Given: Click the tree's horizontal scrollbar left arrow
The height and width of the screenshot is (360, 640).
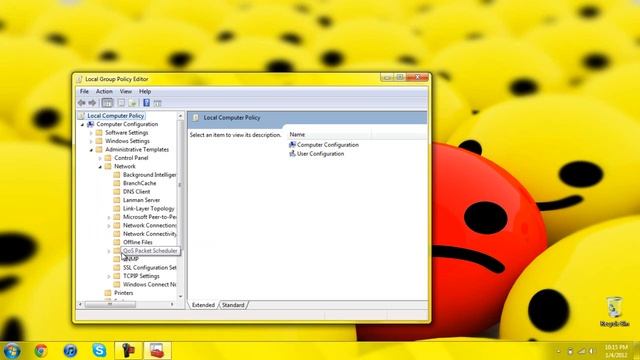Looking at the screenshot, I should click(80, 304).
